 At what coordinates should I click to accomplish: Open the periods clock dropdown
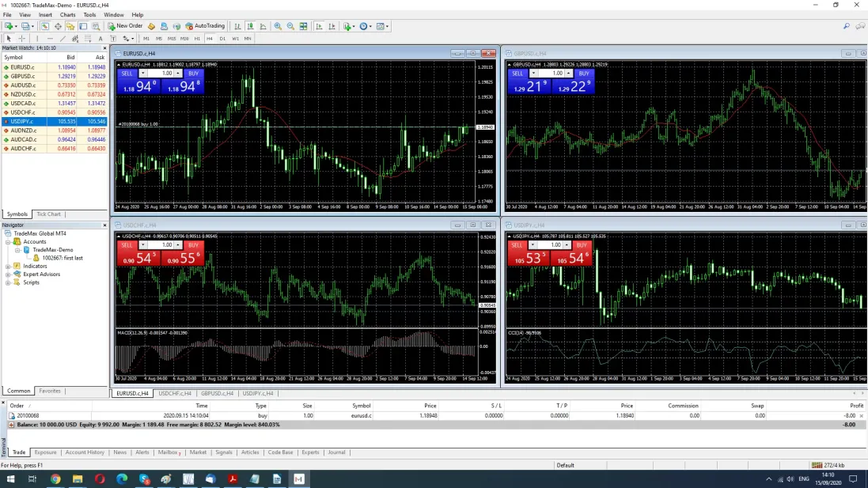(x=365, y=26)
